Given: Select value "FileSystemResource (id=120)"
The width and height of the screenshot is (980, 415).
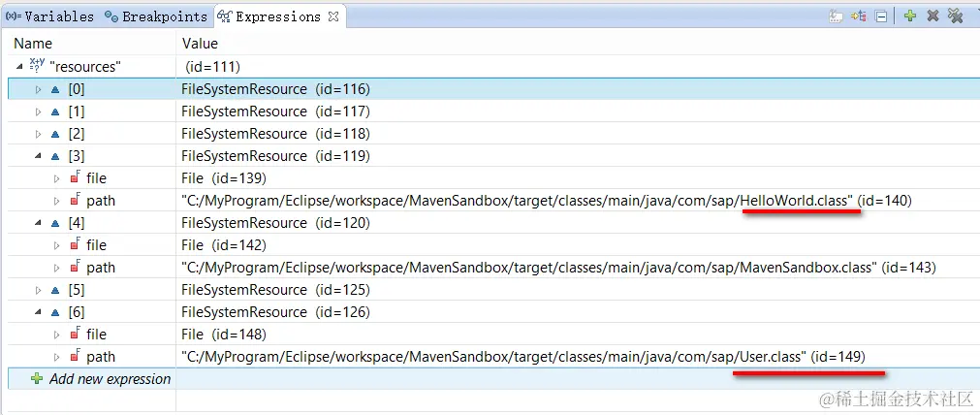Looking at the screenshot, I should coord(275,223).
